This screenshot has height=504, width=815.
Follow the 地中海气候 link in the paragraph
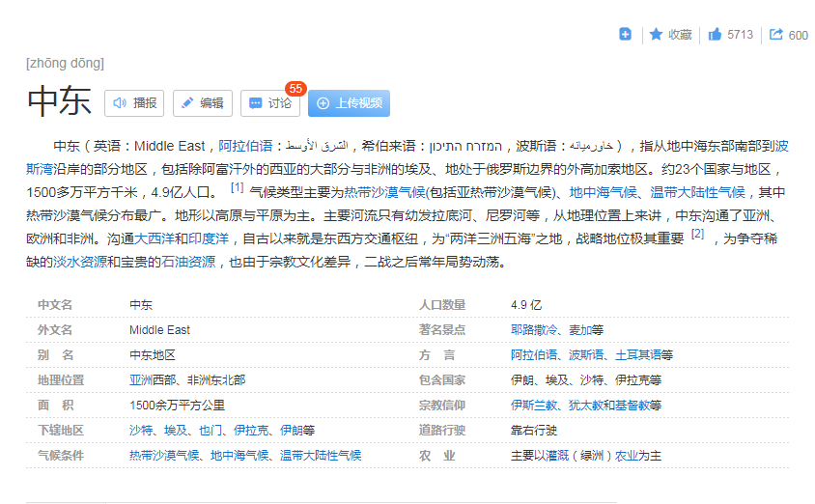point(596,192)
